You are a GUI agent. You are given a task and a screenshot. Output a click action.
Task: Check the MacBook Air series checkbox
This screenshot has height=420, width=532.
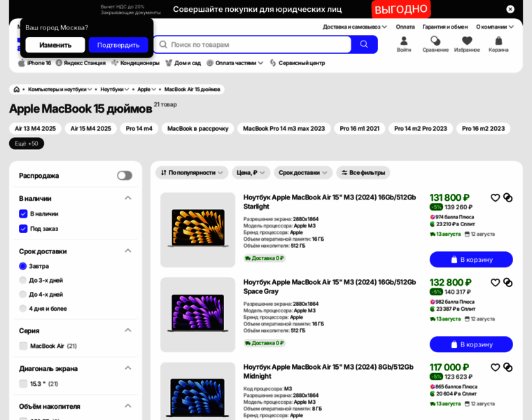23,346
